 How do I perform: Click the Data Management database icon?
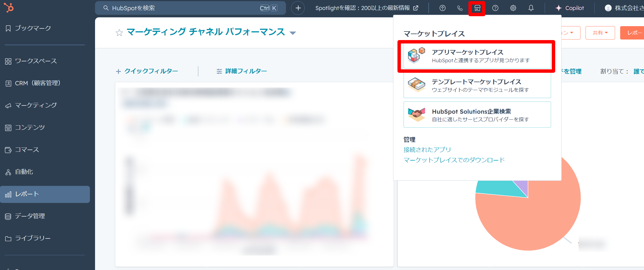(8, 216)
